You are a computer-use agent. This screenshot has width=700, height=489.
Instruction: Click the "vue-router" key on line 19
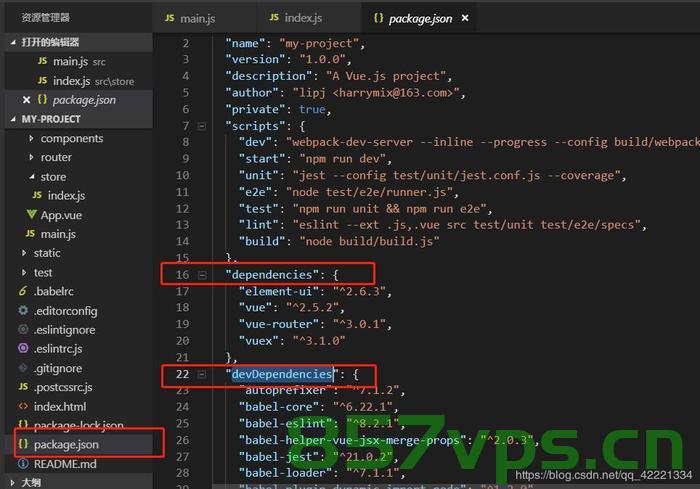point(279,324)
